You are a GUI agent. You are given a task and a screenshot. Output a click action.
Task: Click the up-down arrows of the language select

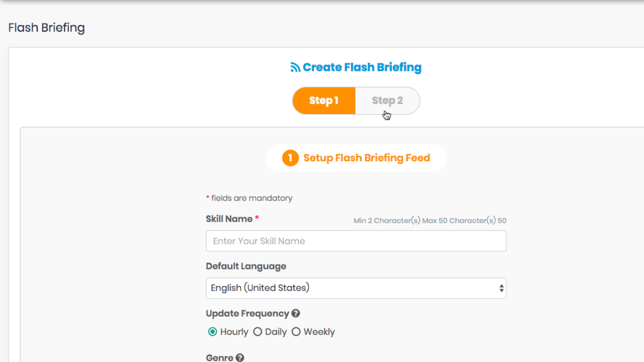501,288
